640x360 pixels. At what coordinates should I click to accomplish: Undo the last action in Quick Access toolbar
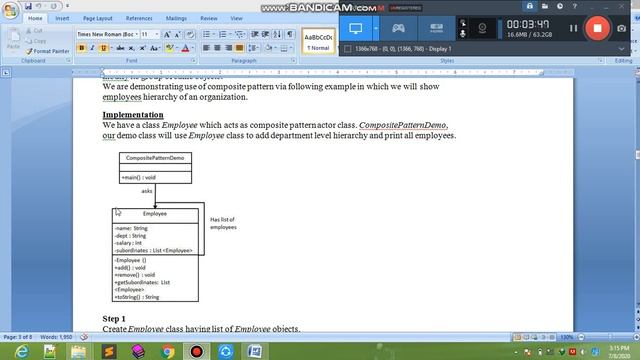point(39,6)
